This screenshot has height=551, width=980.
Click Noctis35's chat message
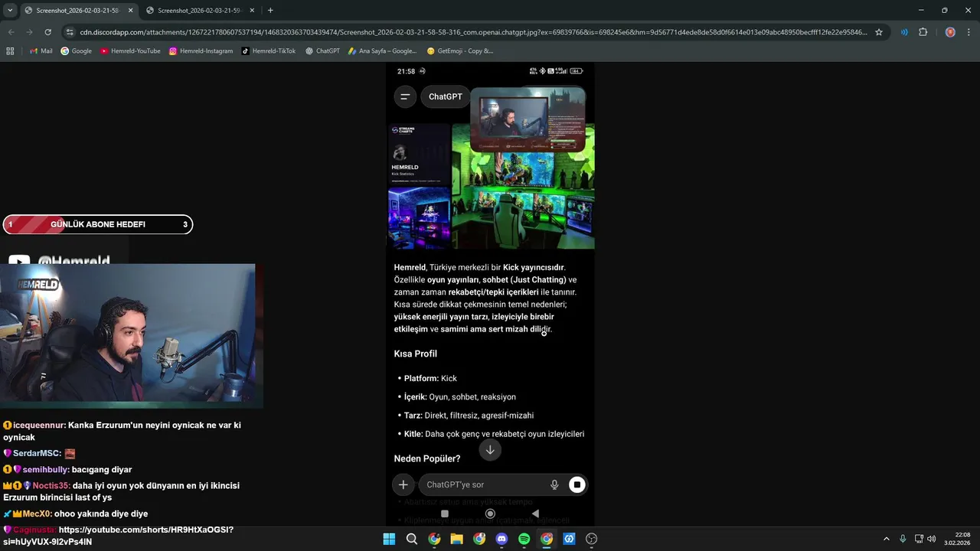(x=121, y=491)
